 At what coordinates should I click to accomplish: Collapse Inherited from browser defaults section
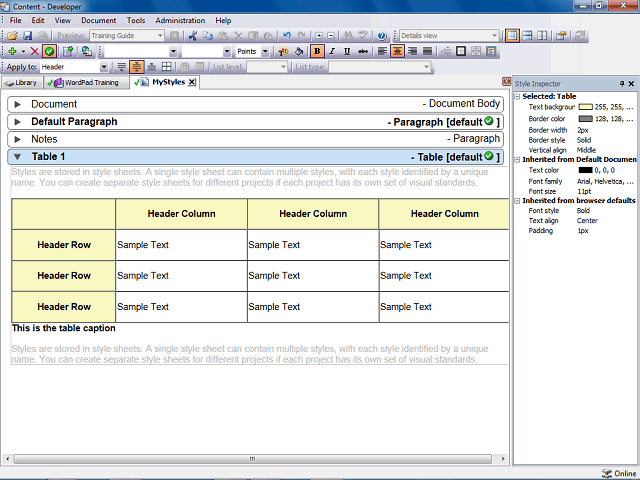click(517, 201)
